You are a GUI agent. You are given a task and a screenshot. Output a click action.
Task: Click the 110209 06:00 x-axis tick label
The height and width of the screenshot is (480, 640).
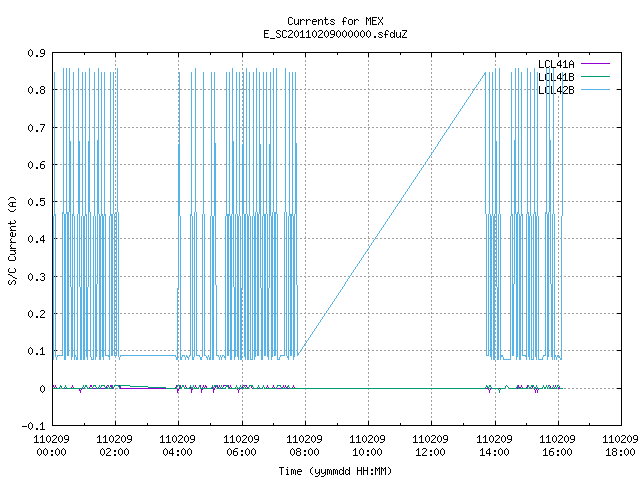(241, 446)
